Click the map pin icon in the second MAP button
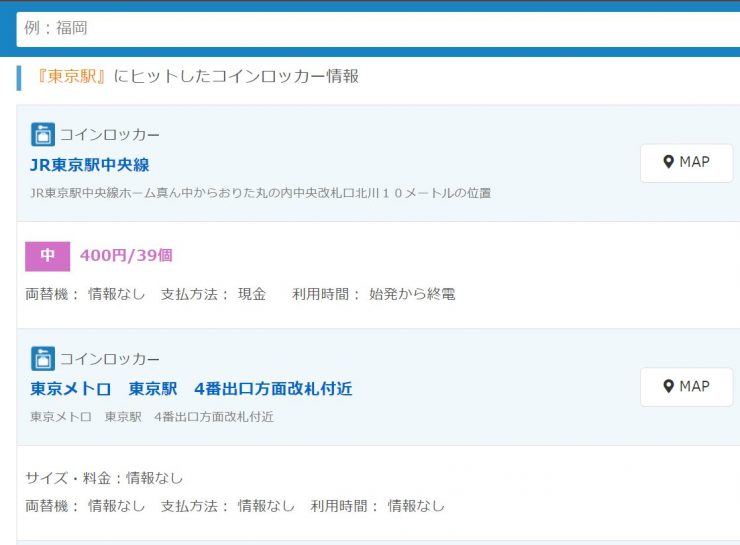The width and height of the screenshot is (740, 545). pyautogui.click(x=669, y=387)
